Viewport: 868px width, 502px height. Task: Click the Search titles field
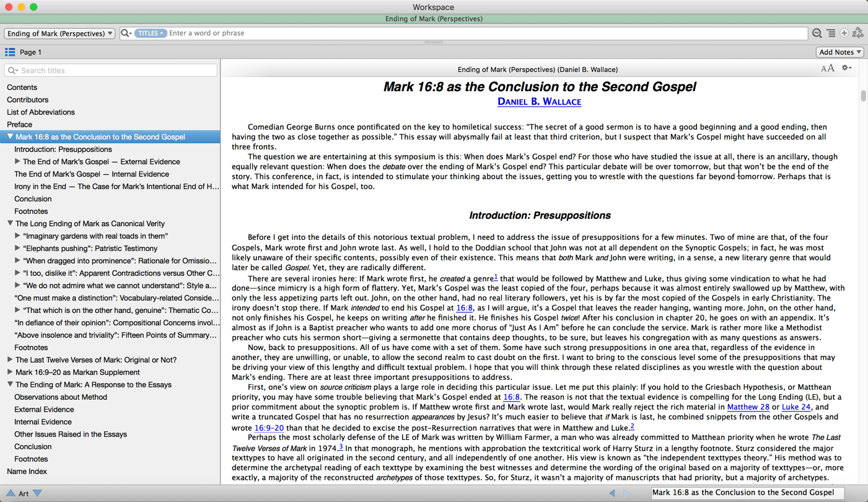pyautogui.click(x=110, y=71)
